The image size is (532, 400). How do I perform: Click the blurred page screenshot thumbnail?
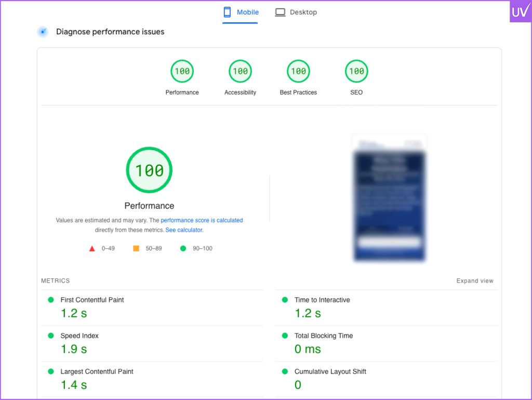click(x=389, y=198)
